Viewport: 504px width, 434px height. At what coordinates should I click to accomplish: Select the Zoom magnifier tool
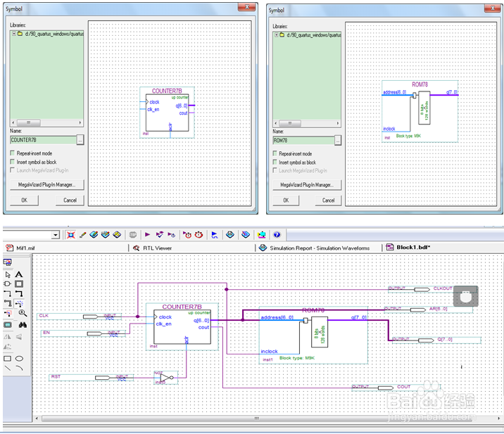tap(23, 313)
